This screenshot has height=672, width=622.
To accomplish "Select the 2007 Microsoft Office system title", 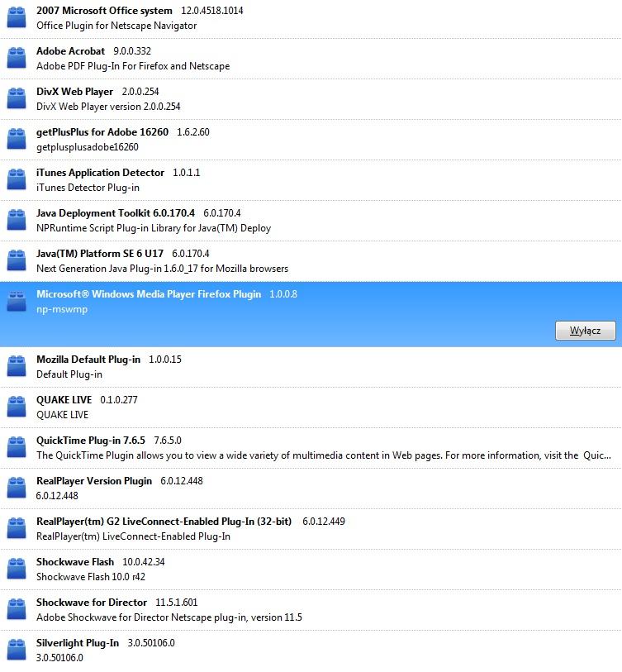I will (x=104, y=11).
